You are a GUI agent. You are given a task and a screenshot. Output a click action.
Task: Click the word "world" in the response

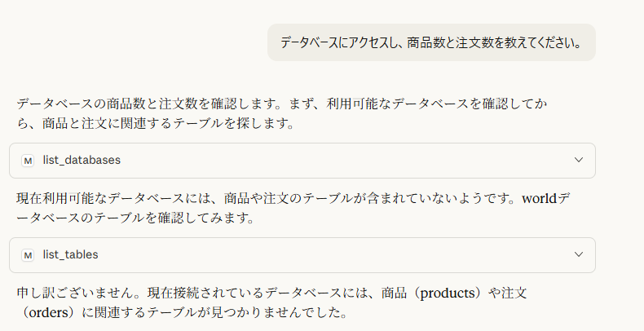click(539, 199)
